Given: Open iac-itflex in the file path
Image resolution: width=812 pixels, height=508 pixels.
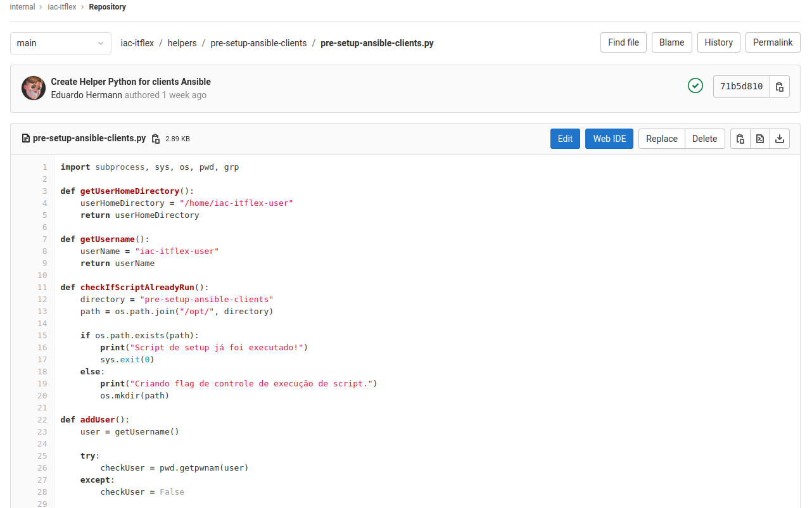Looking at the screenshot, I should point(137,43).
